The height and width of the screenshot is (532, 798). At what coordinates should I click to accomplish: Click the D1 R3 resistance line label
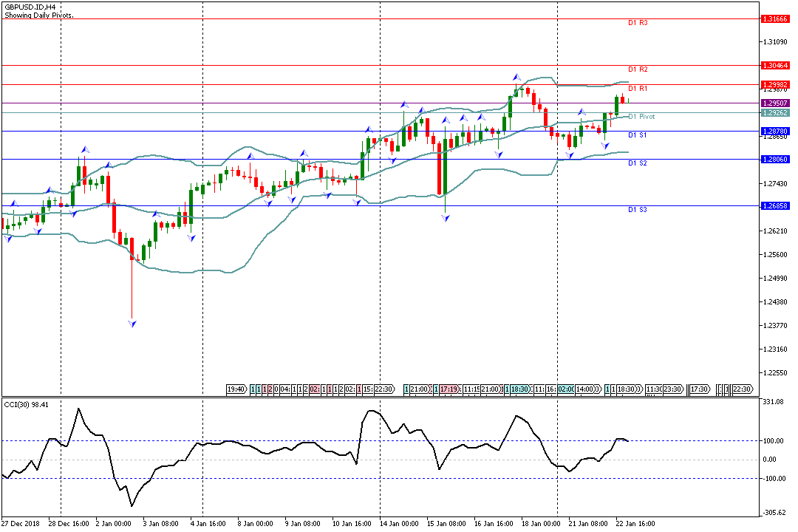coord(638,23)
